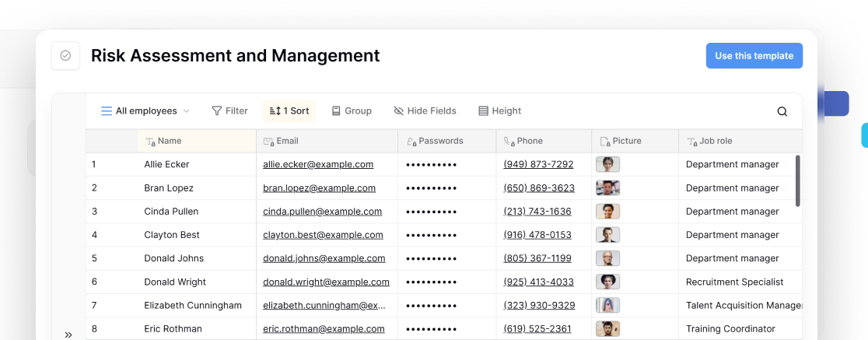Click phone number (949) 873-7292
This screenshot has height=340, width=868.
539,164
